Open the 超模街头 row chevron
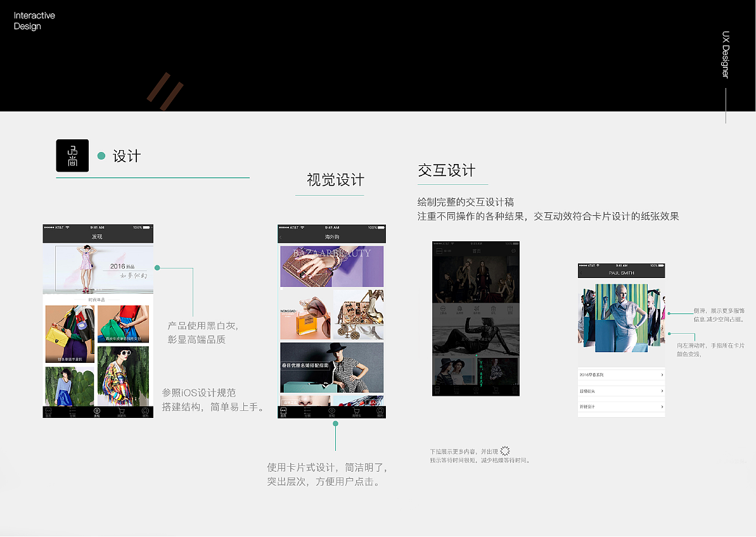 (x=662, y=391)
